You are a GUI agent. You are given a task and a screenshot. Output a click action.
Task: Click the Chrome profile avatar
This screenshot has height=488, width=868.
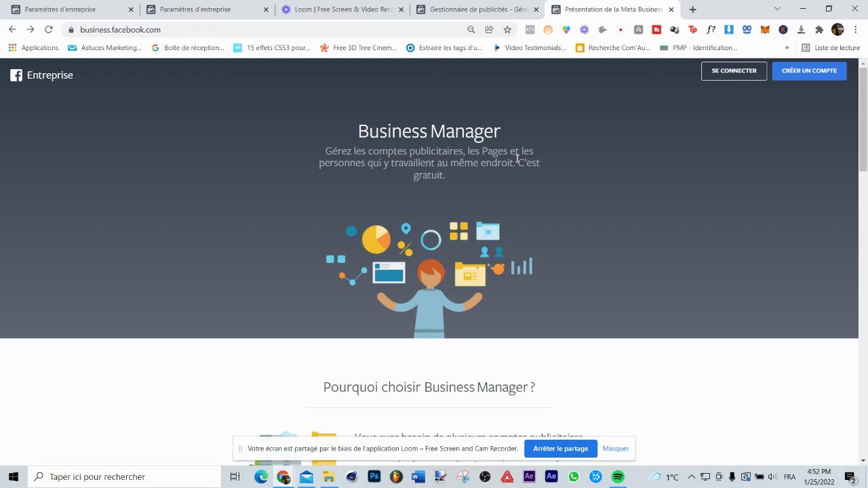[837, 30]
